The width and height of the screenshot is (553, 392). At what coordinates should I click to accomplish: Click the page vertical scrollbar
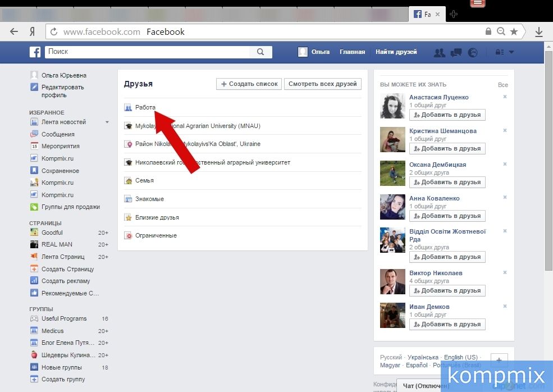[x=549, y=161]
